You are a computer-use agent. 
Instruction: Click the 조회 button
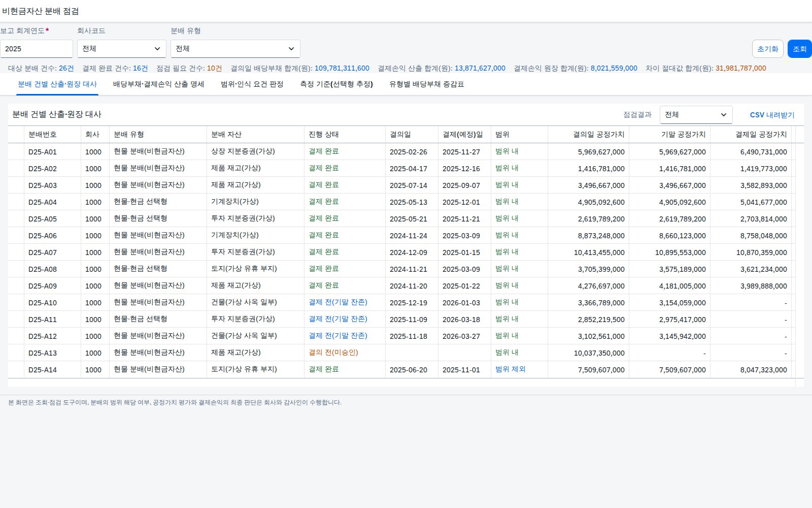click(x=800, y=49)
